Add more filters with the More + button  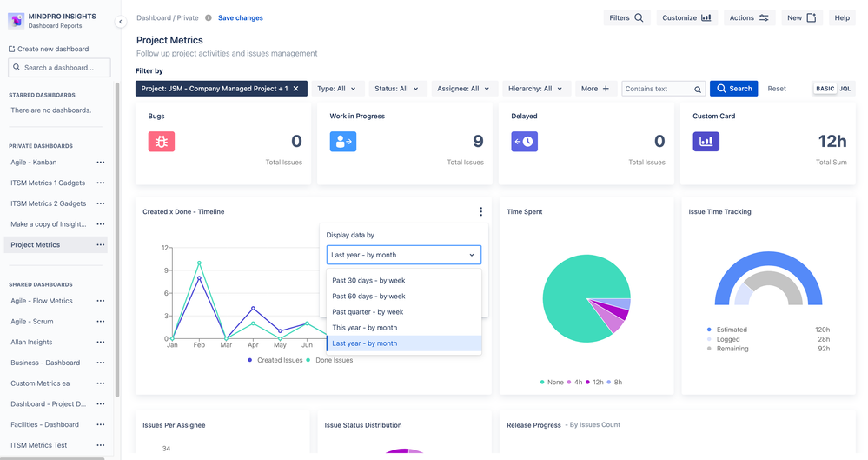point(596,89)
